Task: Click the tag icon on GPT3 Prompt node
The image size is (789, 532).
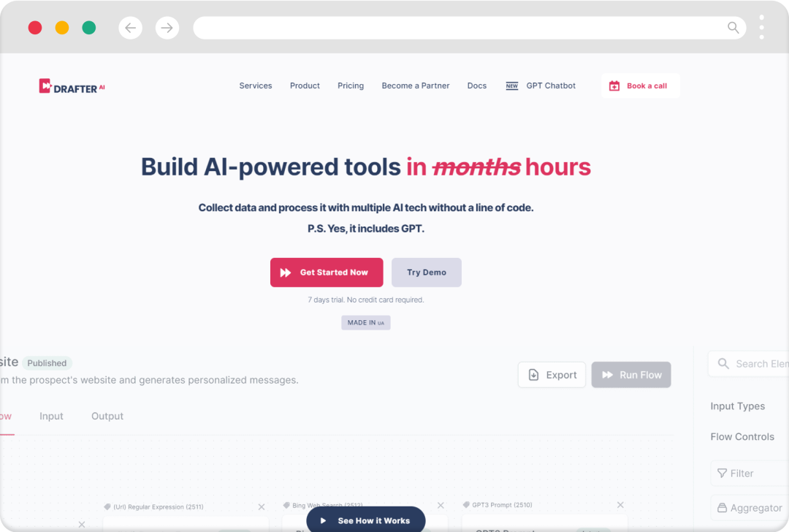Action: pos(466,505)
